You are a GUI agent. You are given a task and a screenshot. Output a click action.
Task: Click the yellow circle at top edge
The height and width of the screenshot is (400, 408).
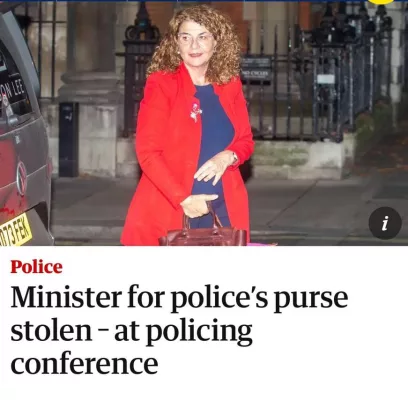coord(381,1)
